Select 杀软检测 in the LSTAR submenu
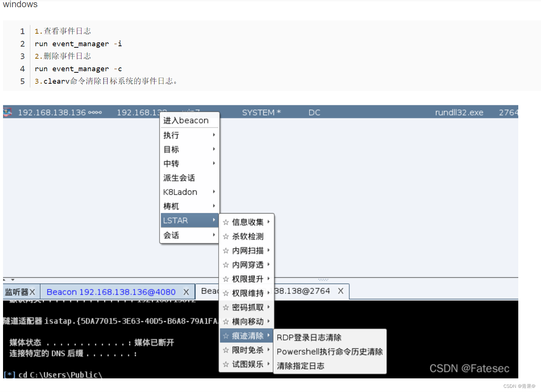This screenshot has width=541, height=392. (247, 236)
